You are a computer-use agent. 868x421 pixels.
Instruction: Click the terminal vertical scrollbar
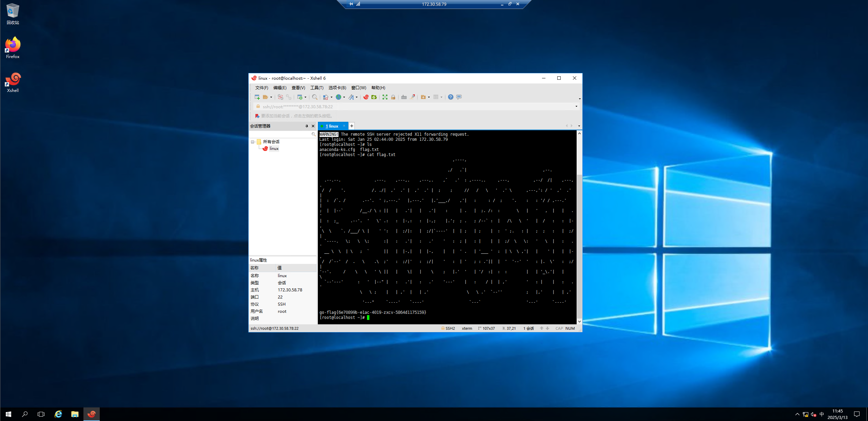(x=579, y=237)
